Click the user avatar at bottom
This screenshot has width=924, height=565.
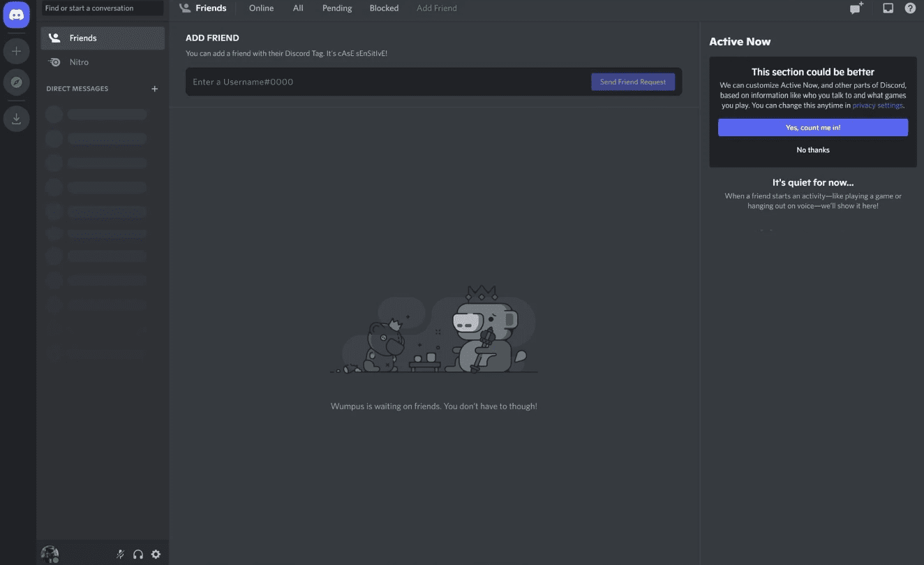pos(50,555)
